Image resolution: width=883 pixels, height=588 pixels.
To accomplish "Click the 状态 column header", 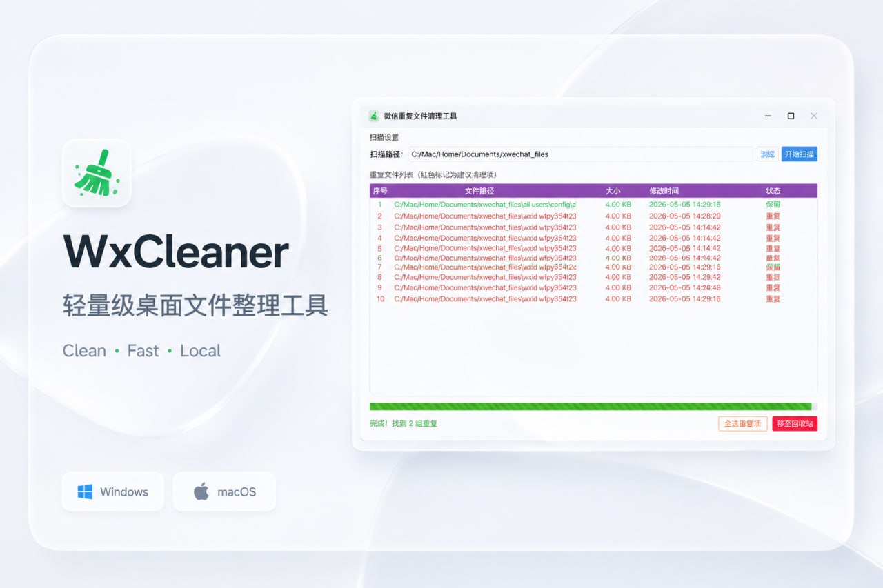I will click(773, 191).
